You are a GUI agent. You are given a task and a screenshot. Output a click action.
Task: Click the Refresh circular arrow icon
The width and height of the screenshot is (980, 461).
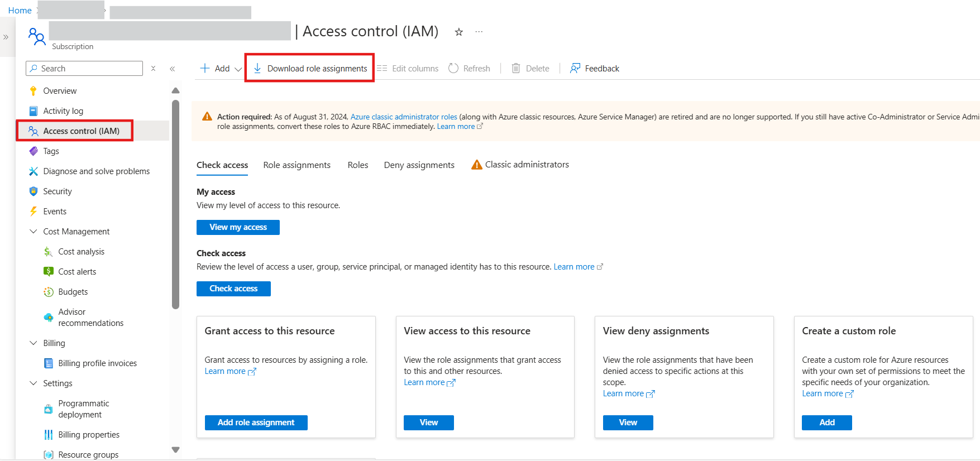click(x=453, y=68)
